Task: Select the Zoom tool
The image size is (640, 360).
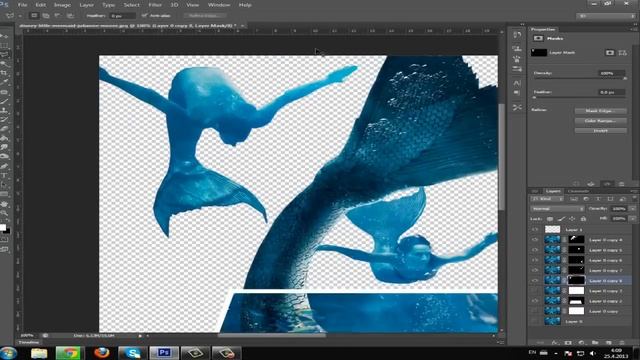Action: coord(4,213)
